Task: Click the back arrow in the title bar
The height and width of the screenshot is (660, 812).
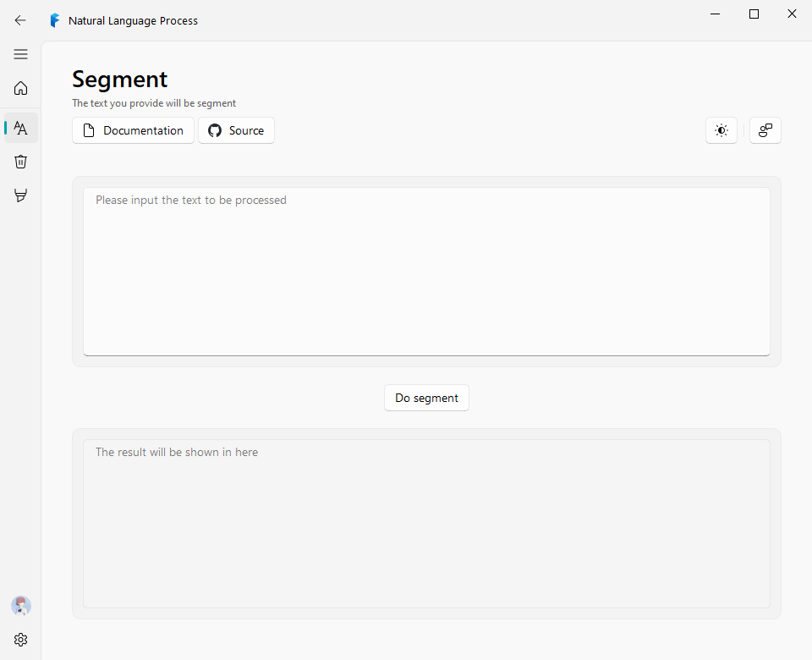Action: point(20,20)
